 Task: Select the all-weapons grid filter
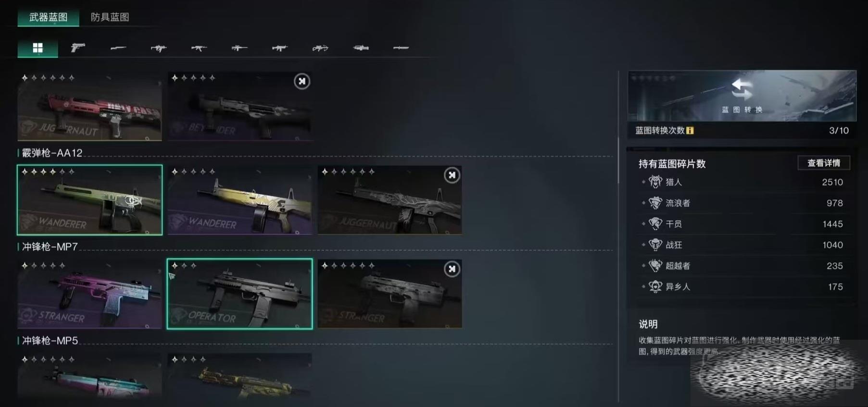point(38,48)
